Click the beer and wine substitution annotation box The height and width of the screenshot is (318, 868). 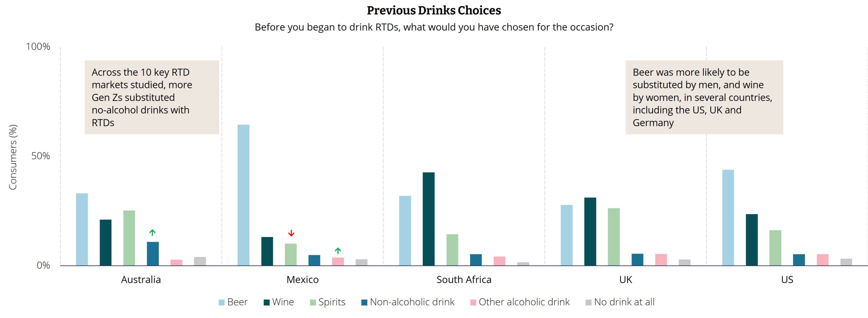coord(704,97)
